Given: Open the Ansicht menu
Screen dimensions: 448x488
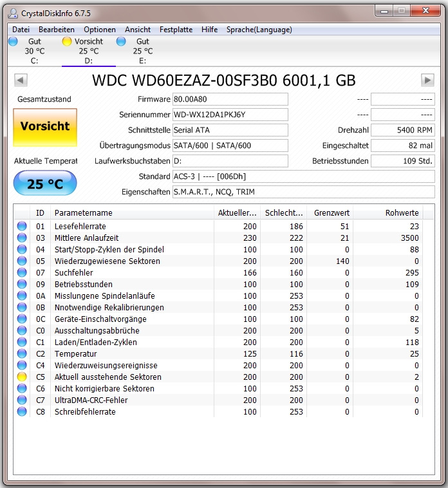Looking at the screenshot, I should tap(138, 30).
